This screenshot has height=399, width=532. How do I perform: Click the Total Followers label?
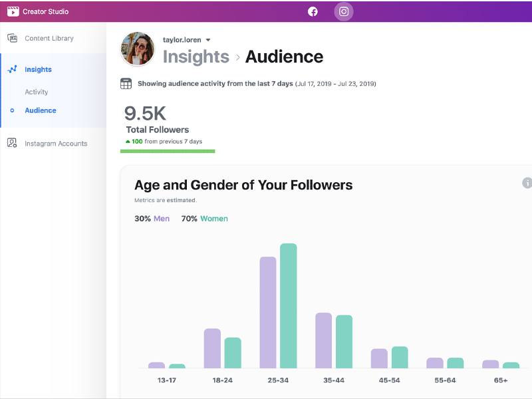point(158,130)
